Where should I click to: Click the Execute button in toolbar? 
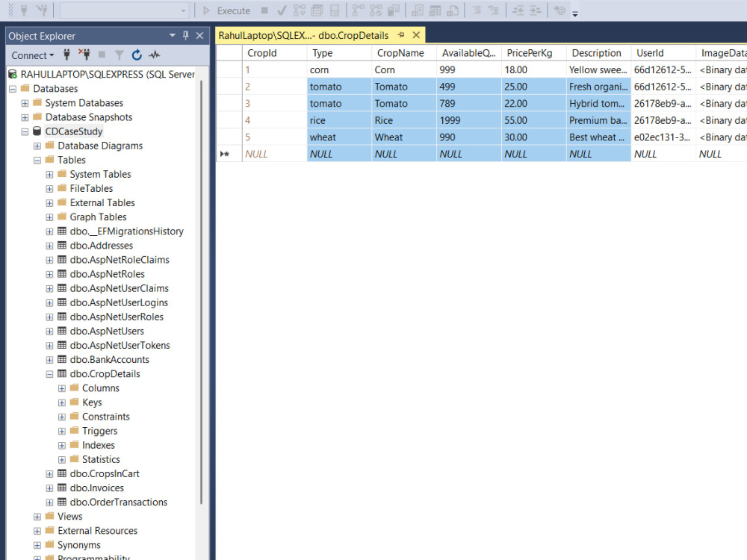coord(226,10)
